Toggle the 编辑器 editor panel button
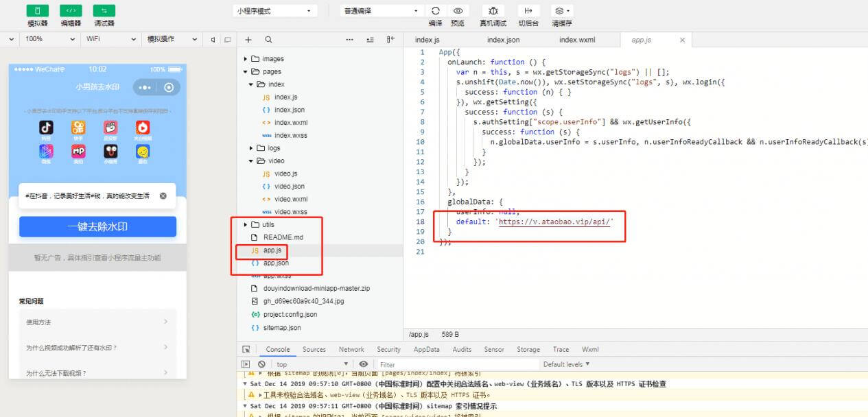868x417 pixels. (x=71, y=11)
